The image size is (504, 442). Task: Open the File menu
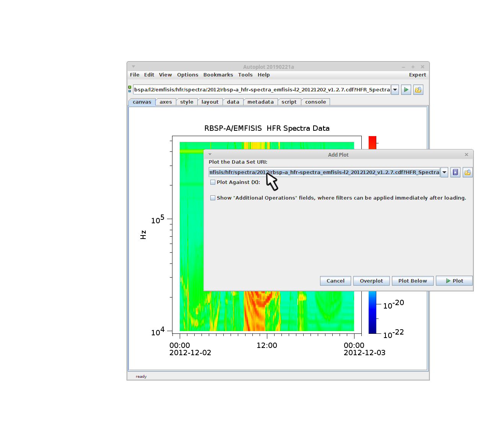click(x=135, y=75)
